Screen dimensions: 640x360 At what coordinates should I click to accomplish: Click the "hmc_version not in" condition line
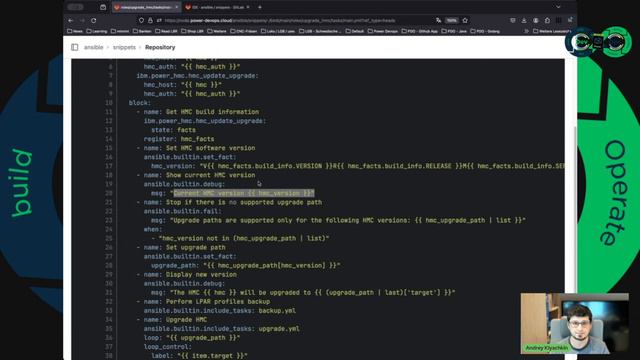(x=244, y=238)
